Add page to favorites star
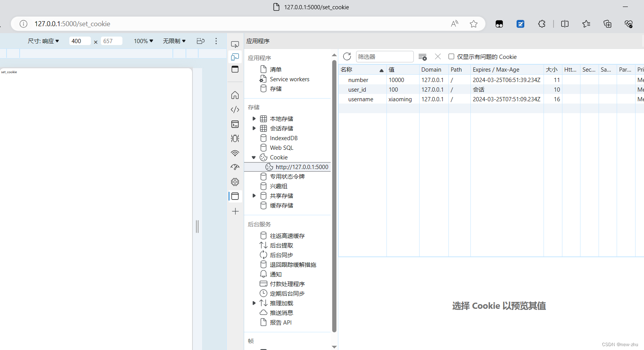Image resolution: width=644 pixels, height=350 pixels. (473, 24)
